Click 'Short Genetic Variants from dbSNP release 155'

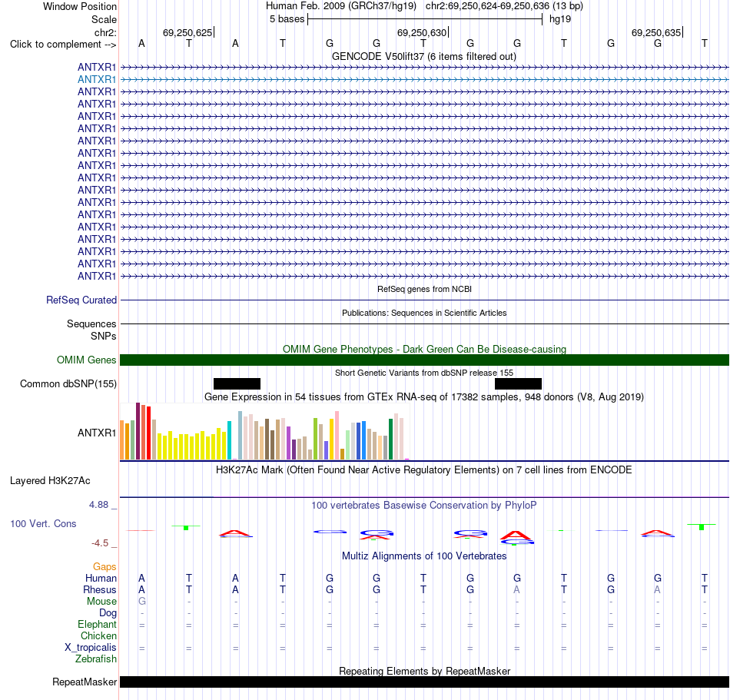pyautogui.click(x=423, y=373)
